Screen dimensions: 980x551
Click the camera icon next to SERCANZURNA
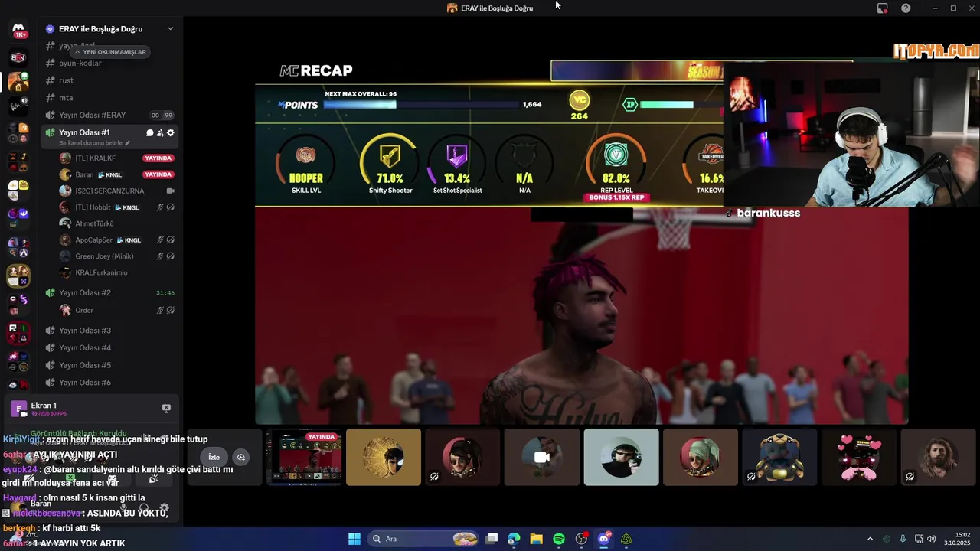click(170, 191)
